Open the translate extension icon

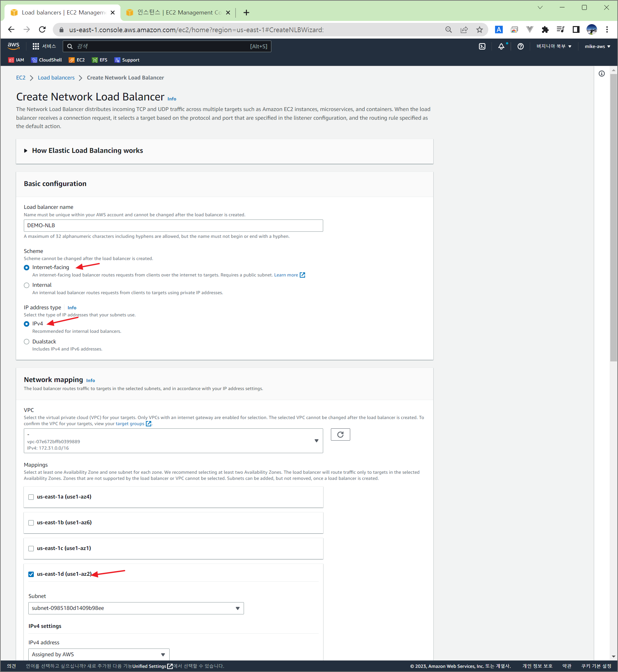tap(499, 30)
